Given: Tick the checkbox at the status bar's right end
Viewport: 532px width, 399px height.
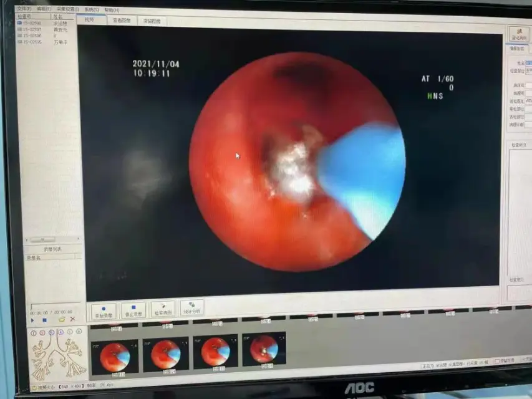Looking at the screenshot, I should [x=498, y=361].
